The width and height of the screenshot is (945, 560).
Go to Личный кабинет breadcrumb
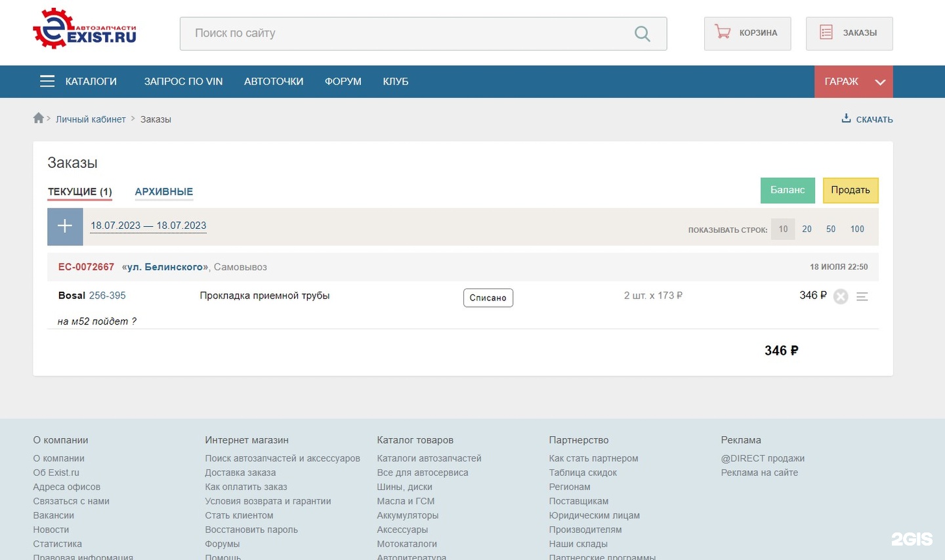click(91, 119)
